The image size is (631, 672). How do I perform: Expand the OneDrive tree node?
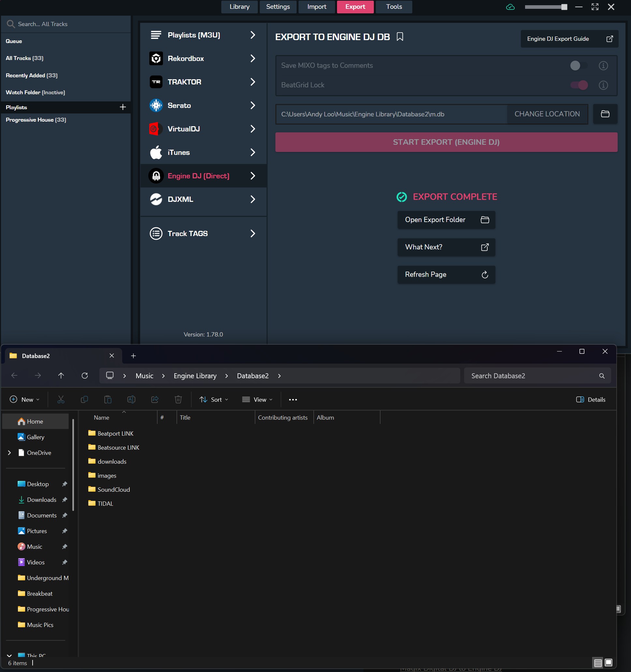click(9, 453)
